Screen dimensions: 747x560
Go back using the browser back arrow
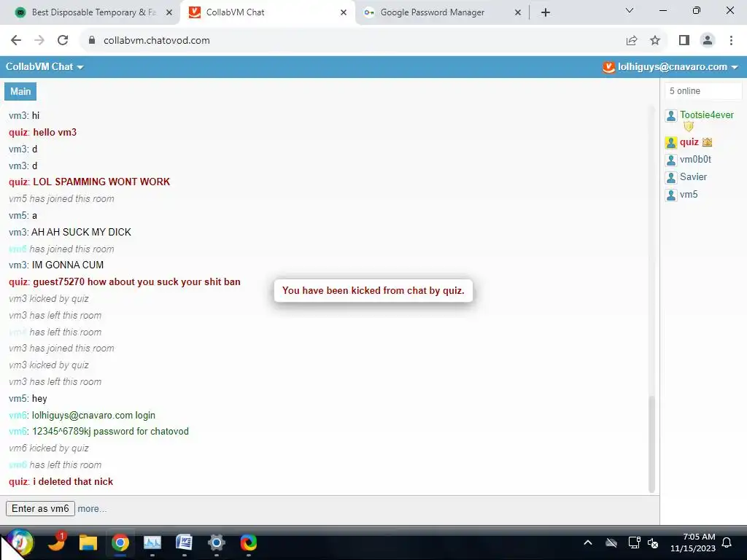[16, 41]
